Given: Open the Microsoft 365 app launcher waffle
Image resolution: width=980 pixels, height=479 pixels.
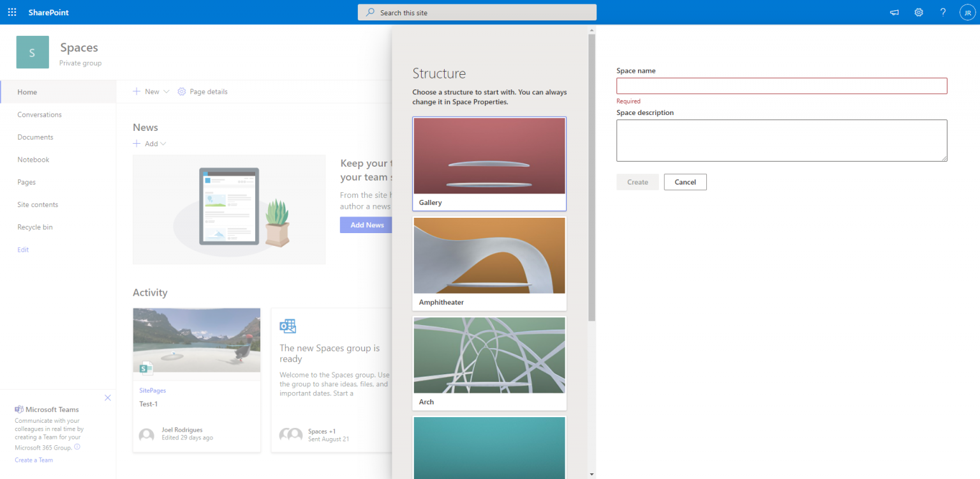Looking at the screenshot, I should 11,11.
